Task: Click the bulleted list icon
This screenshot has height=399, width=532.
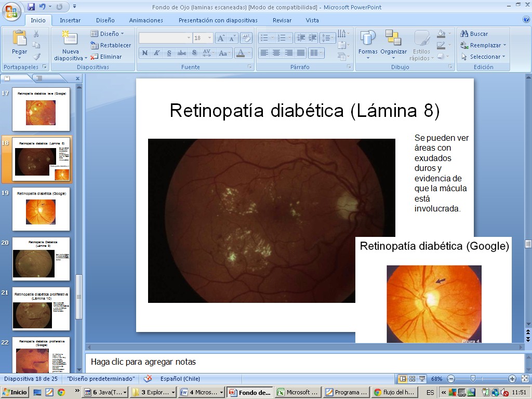Action: tap(264, 38)
